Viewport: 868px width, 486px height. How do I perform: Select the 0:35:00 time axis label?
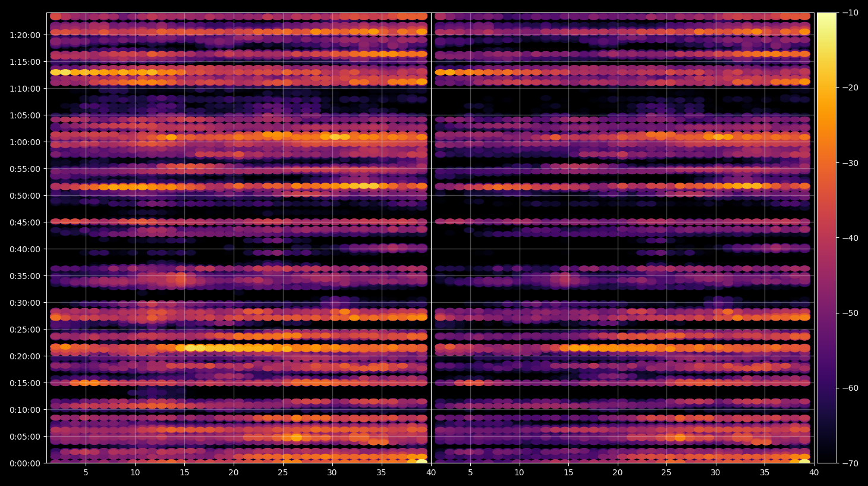tap(25, 276)
